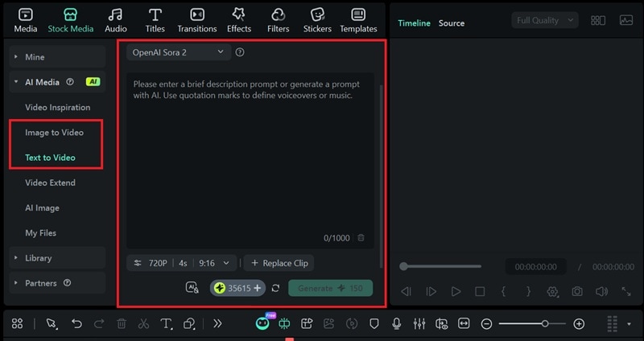Undo the last action
Screen dimensions: 644x341
76,324
